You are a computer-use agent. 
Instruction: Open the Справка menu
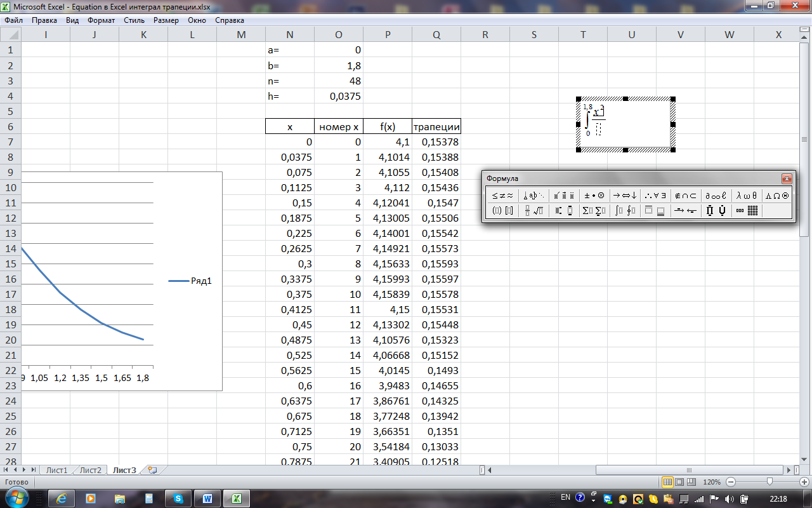tap(230, 20)
